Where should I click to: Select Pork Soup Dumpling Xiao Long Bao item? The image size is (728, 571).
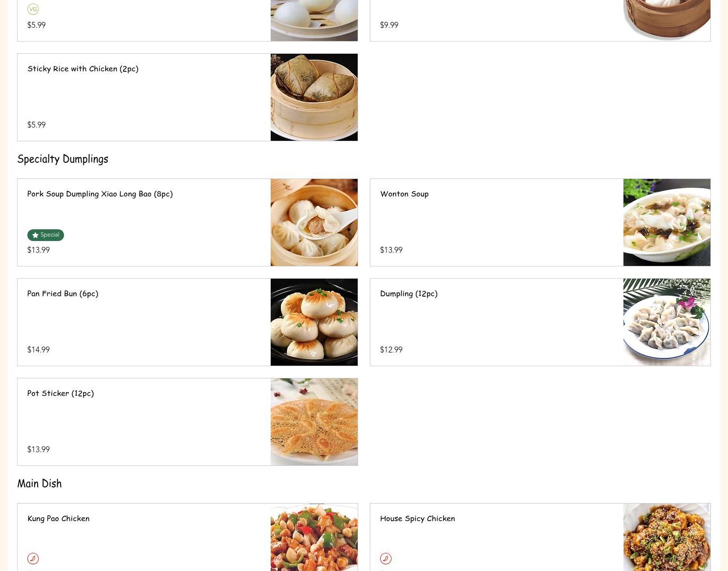[x=100, y=194]
